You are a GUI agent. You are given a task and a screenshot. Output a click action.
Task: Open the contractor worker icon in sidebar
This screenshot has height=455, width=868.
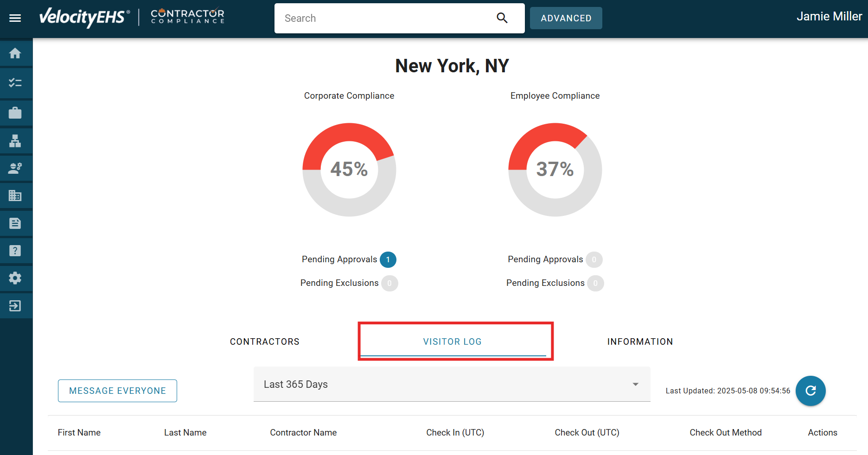click(x=15, y=168)
